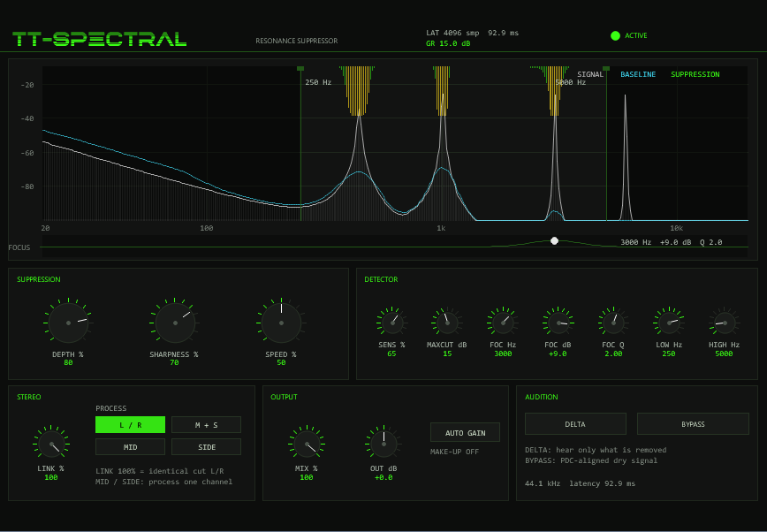
Task: Click the BASELINE legend label
Action: coord(638,74)
